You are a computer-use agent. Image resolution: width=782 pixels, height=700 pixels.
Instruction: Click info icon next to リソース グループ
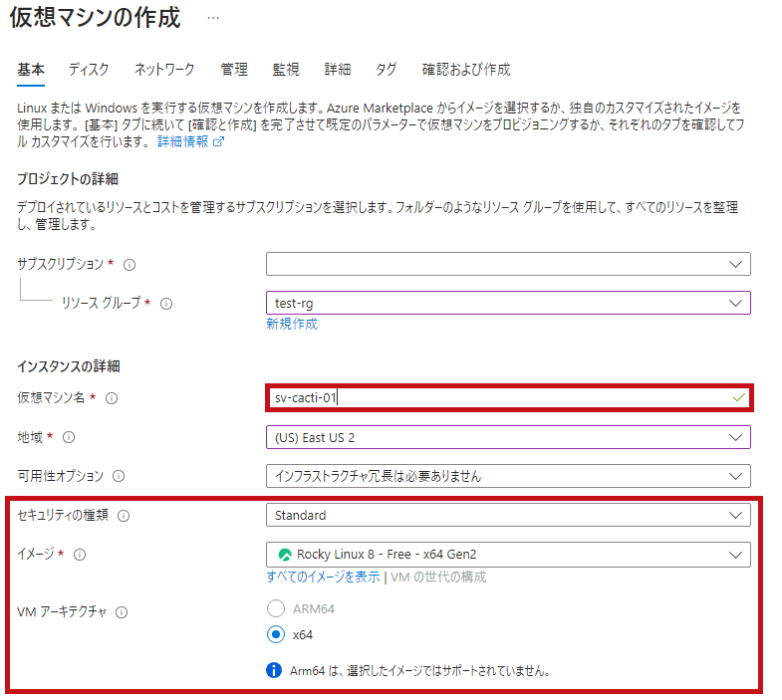point(166,304)
